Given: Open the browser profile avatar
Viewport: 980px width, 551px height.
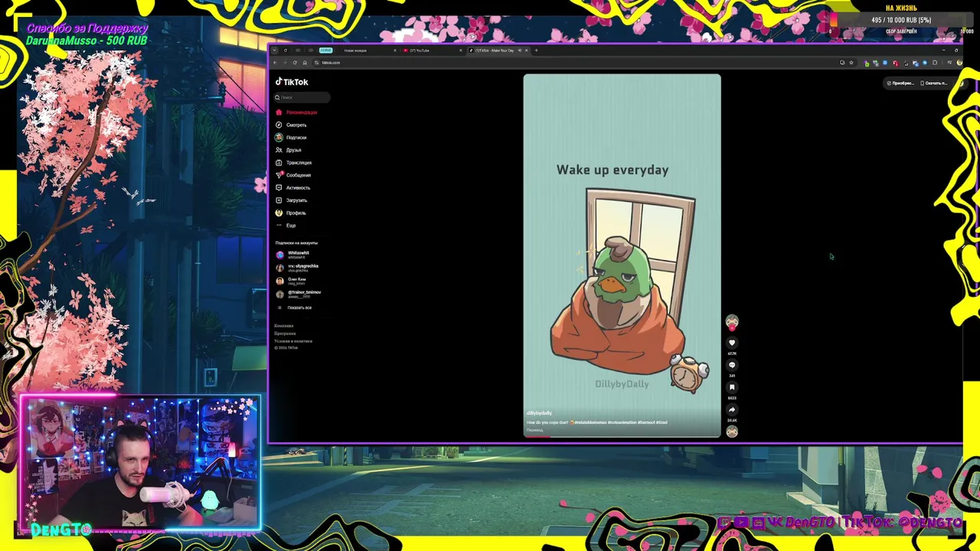Looking at the screenshot, I should coord(959,63).
